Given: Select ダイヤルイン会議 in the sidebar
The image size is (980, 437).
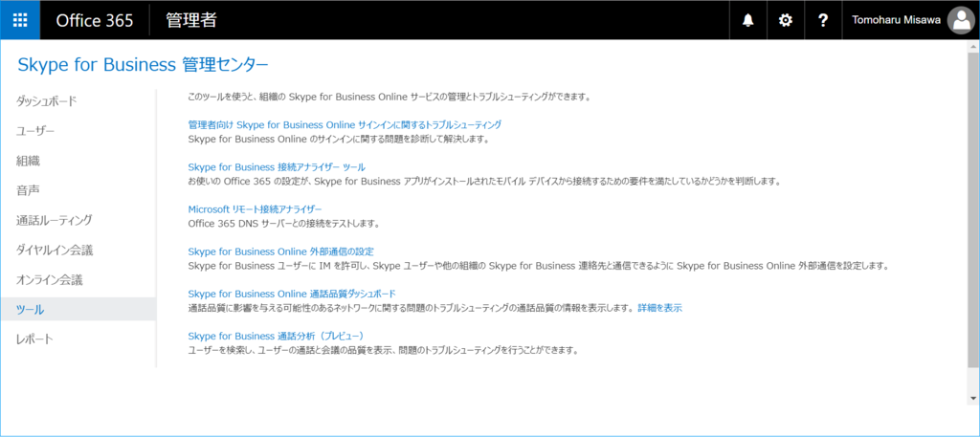Looking at the screenshot, I should pos(55,250).
